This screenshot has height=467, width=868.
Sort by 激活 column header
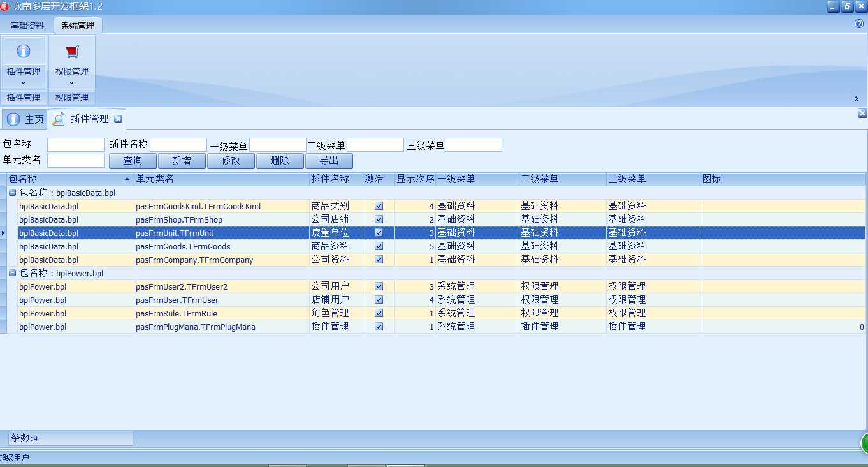[379, 179]
